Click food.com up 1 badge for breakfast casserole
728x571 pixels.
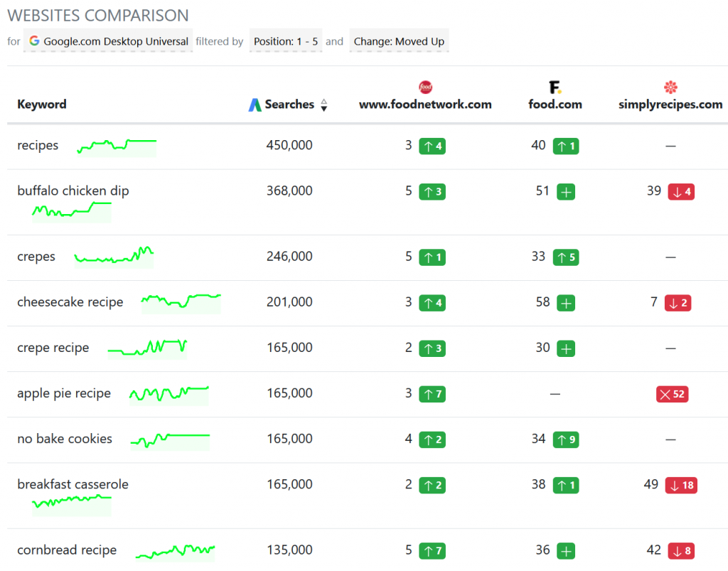[x=566, y=486]
